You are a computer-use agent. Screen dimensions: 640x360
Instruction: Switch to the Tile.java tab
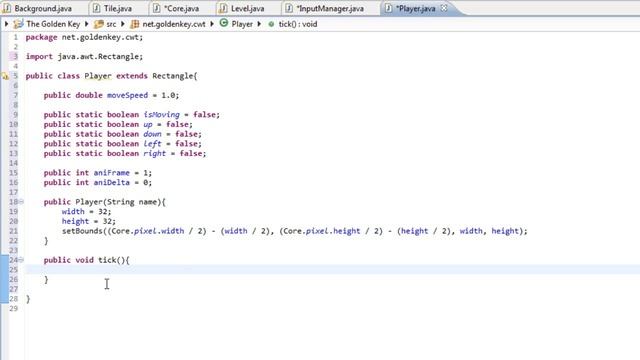coord(118,8)
